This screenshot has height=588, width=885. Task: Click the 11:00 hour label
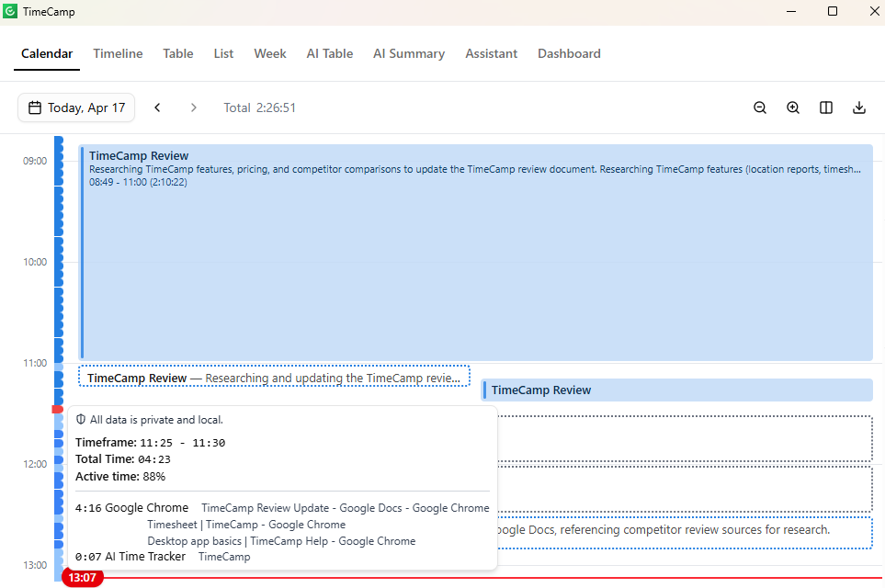coord(35,363)
